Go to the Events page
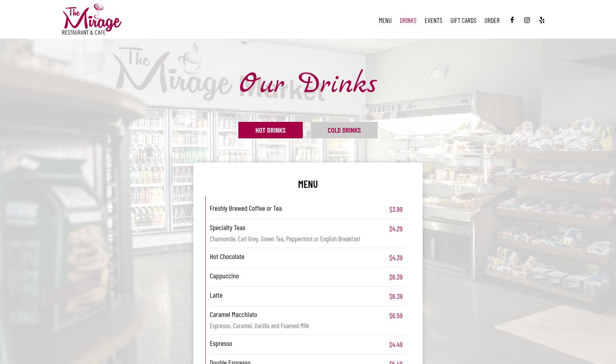The width and height of the screenshot is (616, 364). (x=433, y=20)
